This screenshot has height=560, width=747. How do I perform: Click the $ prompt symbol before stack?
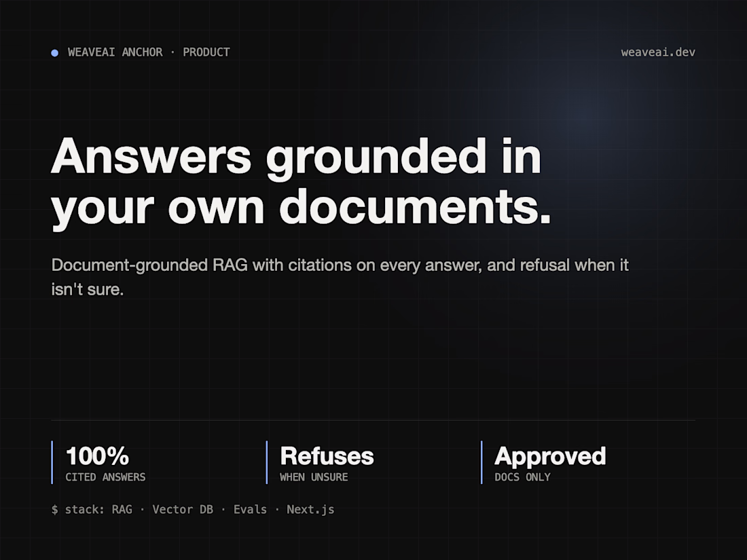point(54,510)
